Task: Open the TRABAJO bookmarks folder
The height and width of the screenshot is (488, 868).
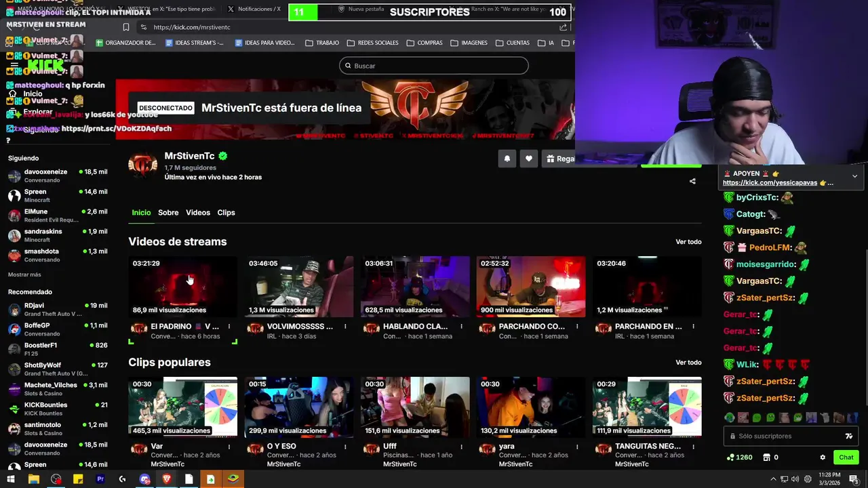Action: (322, 43)
